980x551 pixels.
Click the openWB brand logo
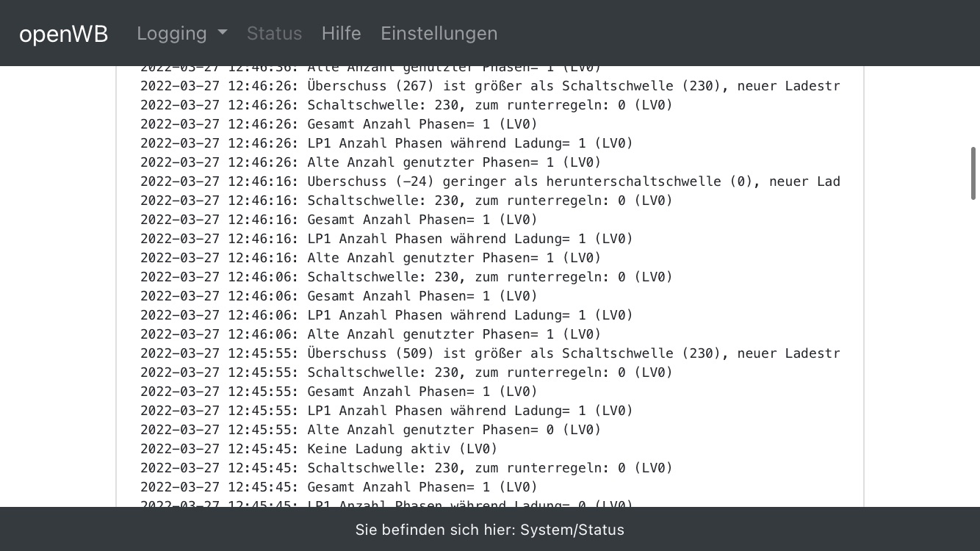[64, 34]
